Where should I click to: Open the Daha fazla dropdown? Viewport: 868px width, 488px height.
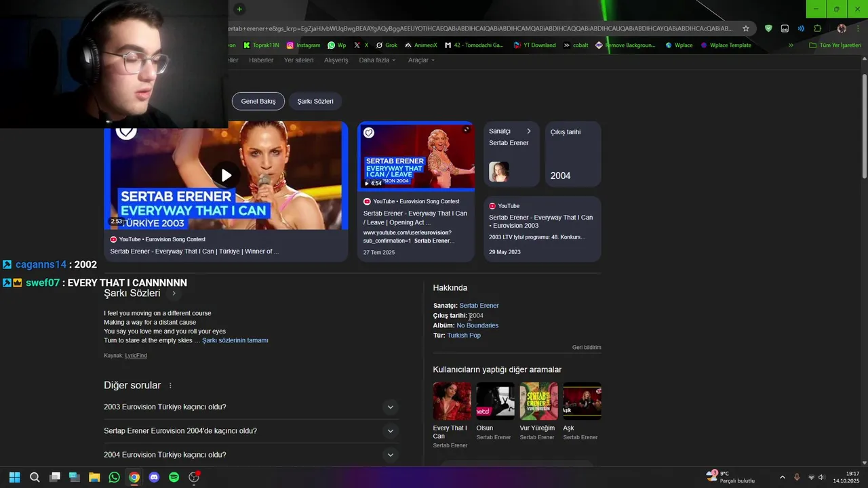click(377, 60)
